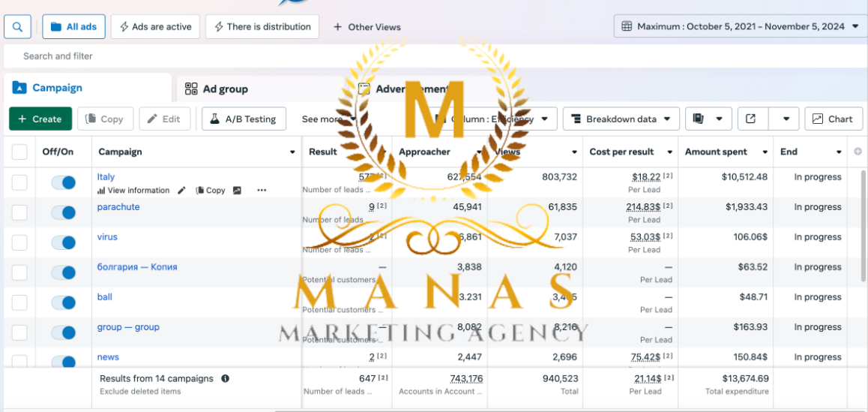The image size is (868, 412).
Task: Toggle off the Italy campaign switch
Action: click(x=63, y=183)
